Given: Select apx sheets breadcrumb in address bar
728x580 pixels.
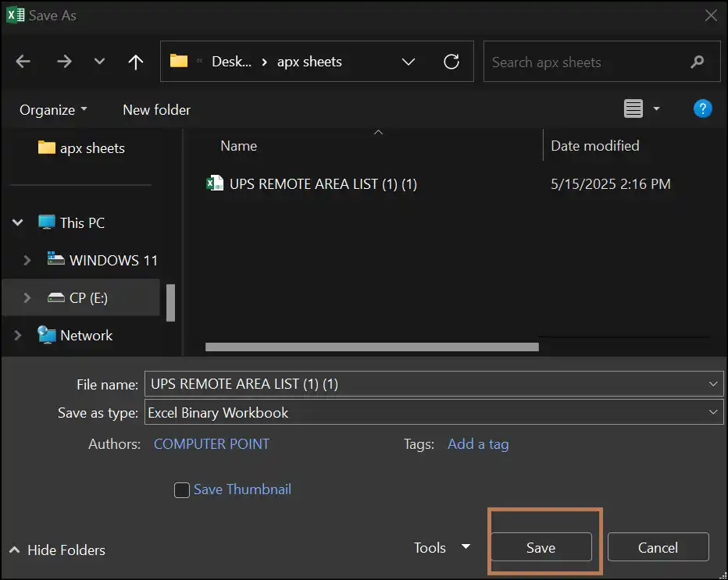Looking at the screenshot, I should [309, 62].
